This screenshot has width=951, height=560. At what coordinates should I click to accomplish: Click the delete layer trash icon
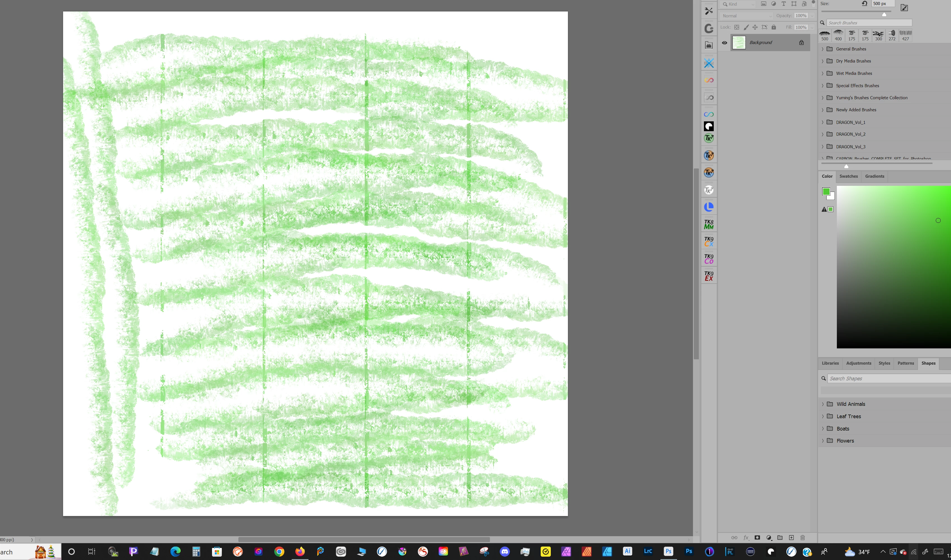click(x=803, y=538)
